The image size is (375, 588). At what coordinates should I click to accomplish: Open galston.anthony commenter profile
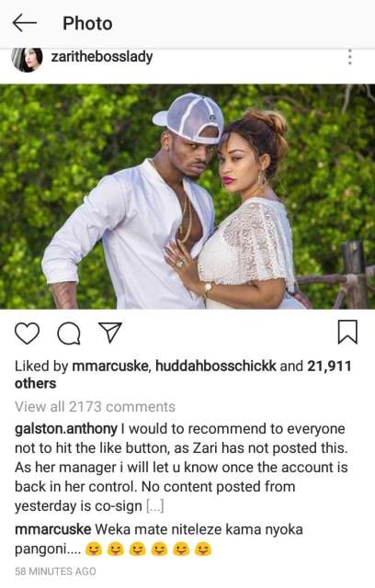[x=66, y=429]
